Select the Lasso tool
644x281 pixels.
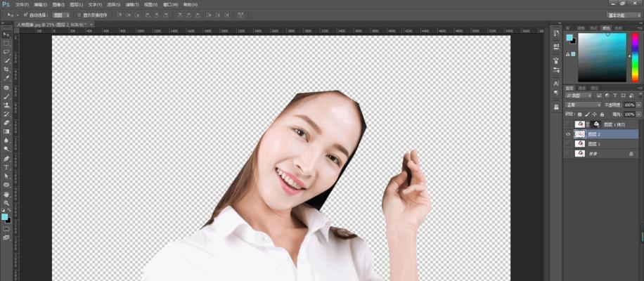6,52
